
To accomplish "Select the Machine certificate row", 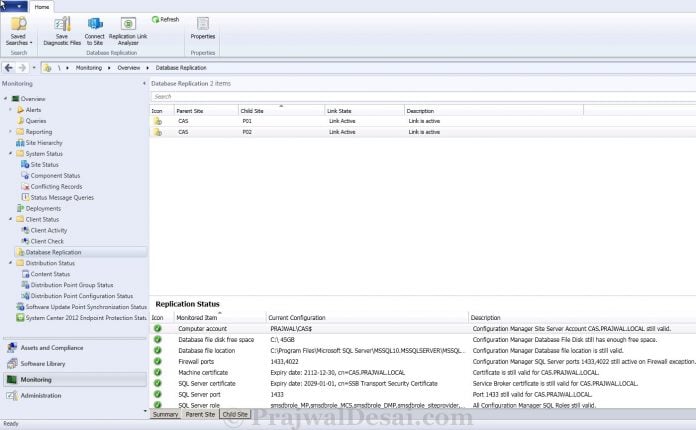I will coord(423,373).
